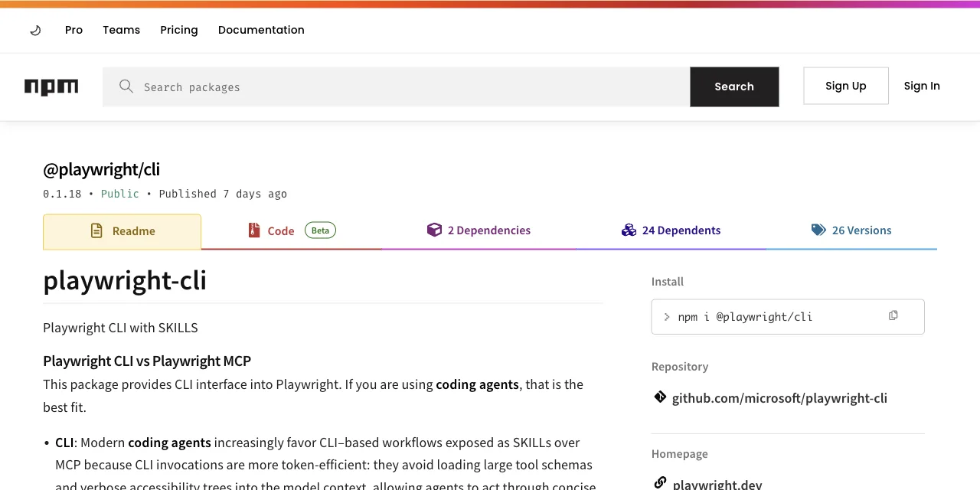
Task: Open github.com/microsoft/playwright-cli repository link
Action: pos(779,398)
